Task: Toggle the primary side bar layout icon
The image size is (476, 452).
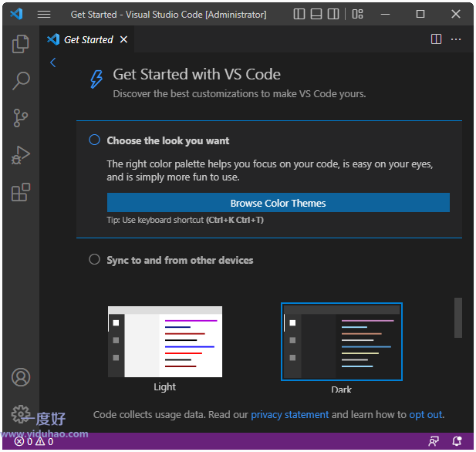Action: [x=299, y=14]
